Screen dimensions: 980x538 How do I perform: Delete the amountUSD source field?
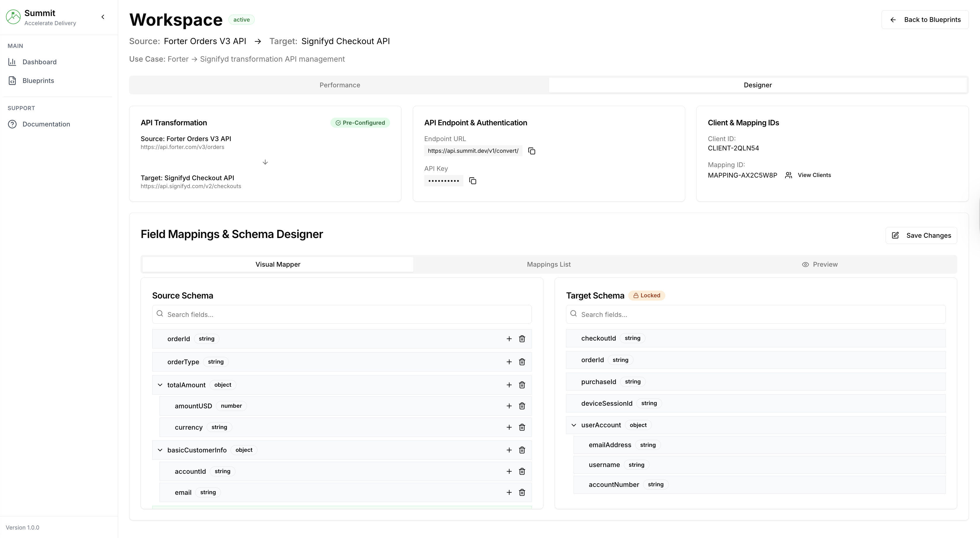click(522, 406)
